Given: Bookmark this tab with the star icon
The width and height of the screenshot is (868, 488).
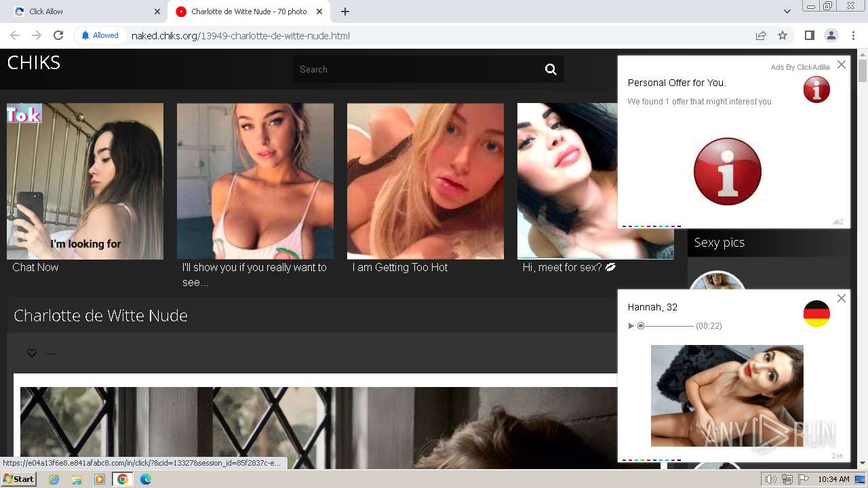Looking at the screenshot, I should tap(783, 35).
